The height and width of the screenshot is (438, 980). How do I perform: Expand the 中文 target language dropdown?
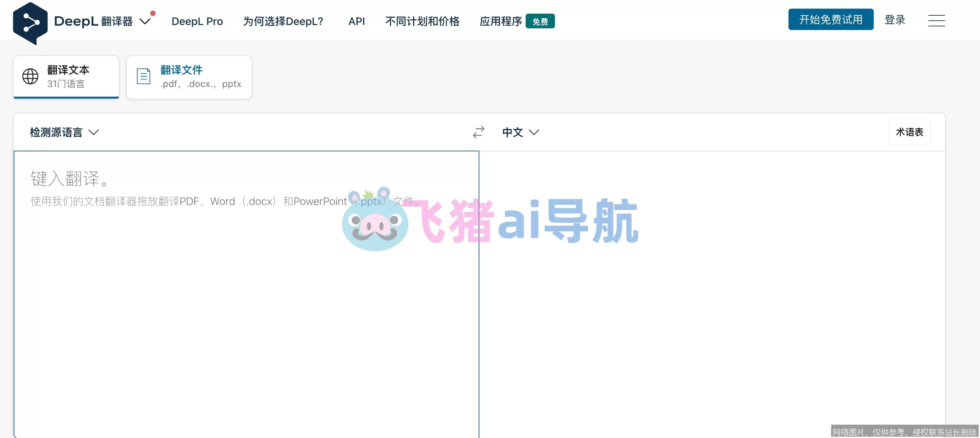pos(521,132)
